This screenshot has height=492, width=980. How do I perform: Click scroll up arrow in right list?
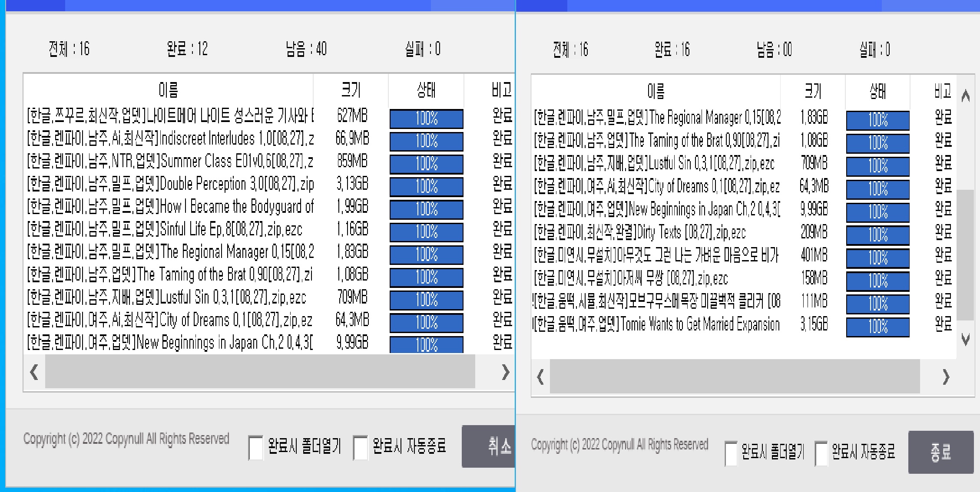pyautogui.click(x=965, y=96)
